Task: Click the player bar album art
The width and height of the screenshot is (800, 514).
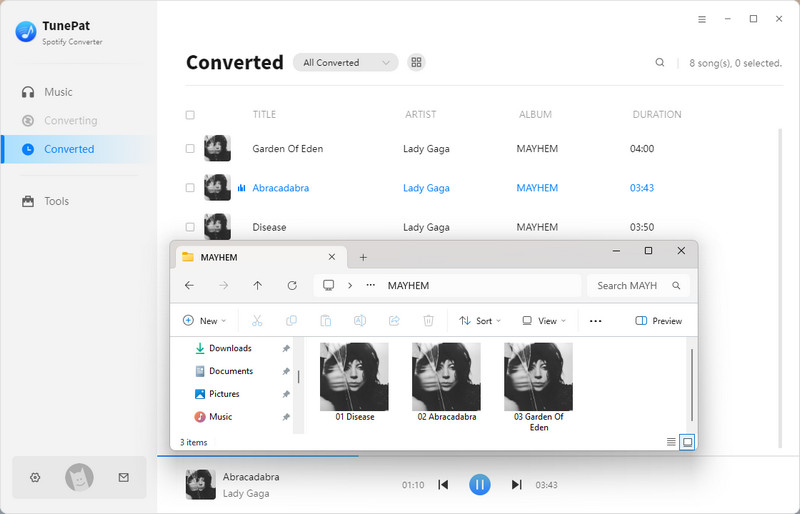Action: pyautogui.click(x=201, y=484)
